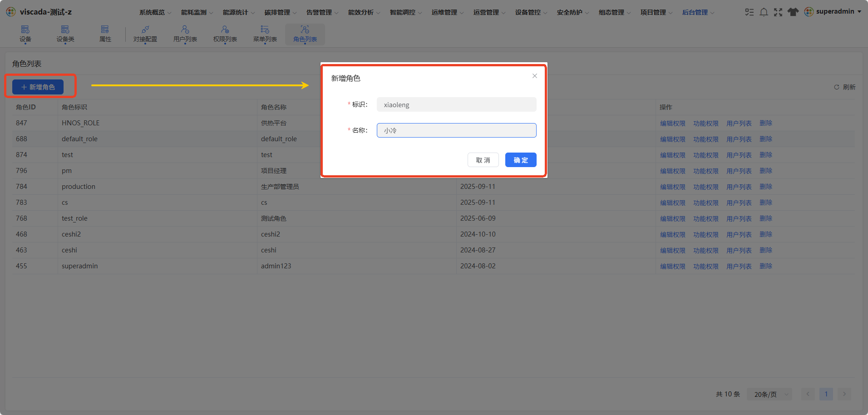Viewport: 868px width, 415px height.
Task: Click 功能权限 for default_role row
Action: (x=706, y=139)
